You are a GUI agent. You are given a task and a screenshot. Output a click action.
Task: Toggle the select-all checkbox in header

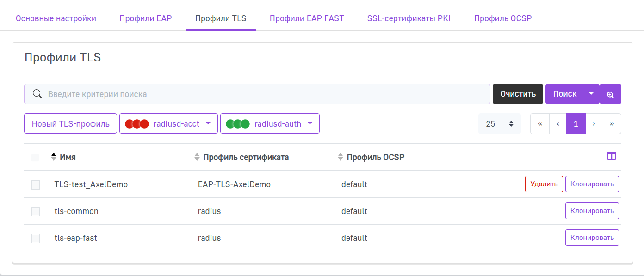35,158
